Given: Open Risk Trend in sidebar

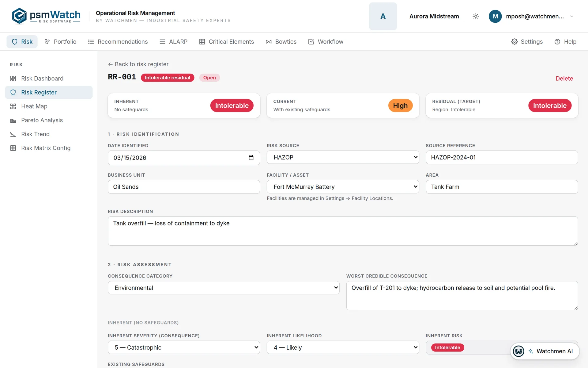Looking at the screenshot, I should pyautogui.click(x=49, y=134).
